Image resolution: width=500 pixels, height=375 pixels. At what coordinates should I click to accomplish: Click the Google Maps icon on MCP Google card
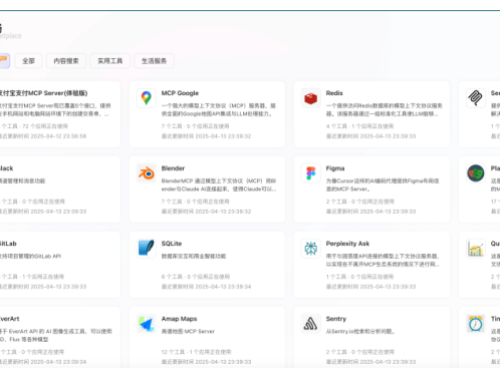click(146, 98)
